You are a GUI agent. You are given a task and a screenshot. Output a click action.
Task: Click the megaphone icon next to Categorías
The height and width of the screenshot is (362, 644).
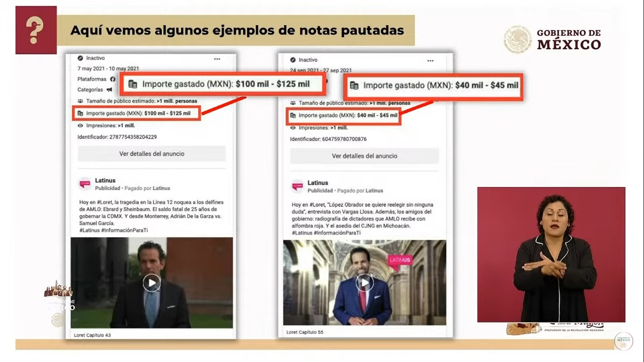[109, 90]
